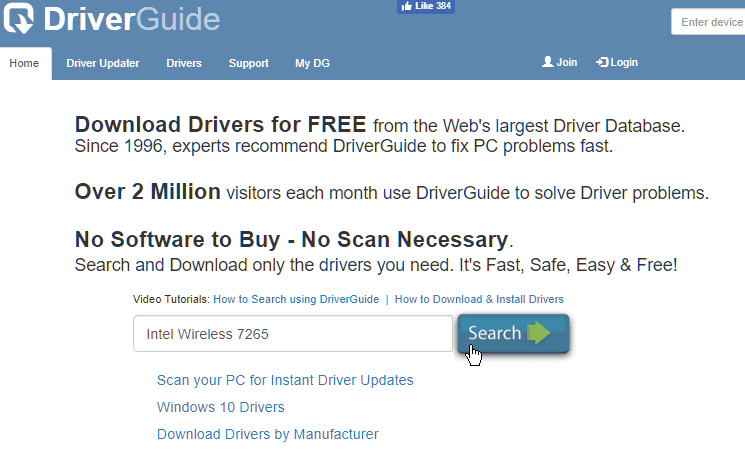The width and height of the screenshot is (745, 452).
Task: Open the Drivers menu item
Action: pos(184,63)
